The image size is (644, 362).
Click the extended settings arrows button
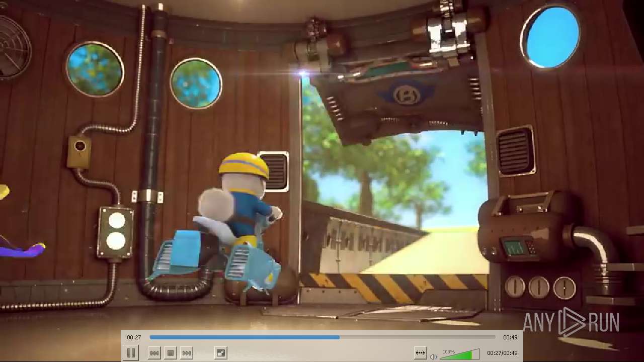pyautogui.click(x=420, y=353)
